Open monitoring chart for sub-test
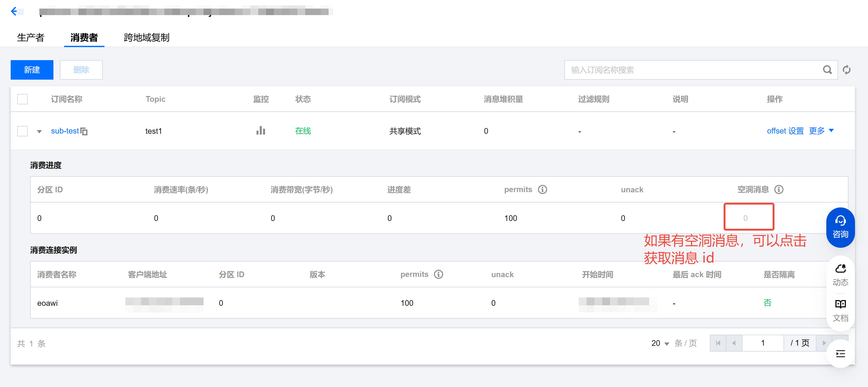Image resolution: width=868 pixels, height=387 pixels. (x=261, y=131)
